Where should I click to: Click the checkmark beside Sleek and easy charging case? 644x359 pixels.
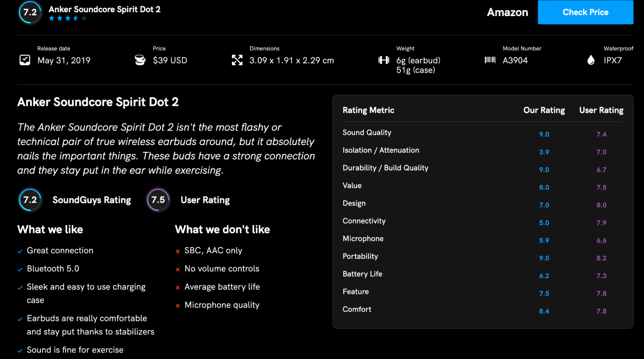click(x=20, y=288)
